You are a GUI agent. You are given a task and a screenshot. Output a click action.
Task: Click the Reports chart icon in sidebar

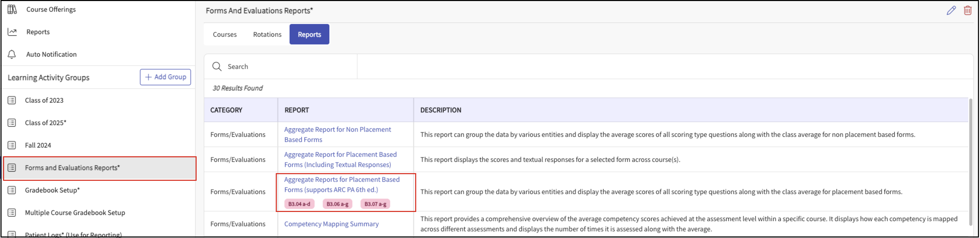point(12,32)
